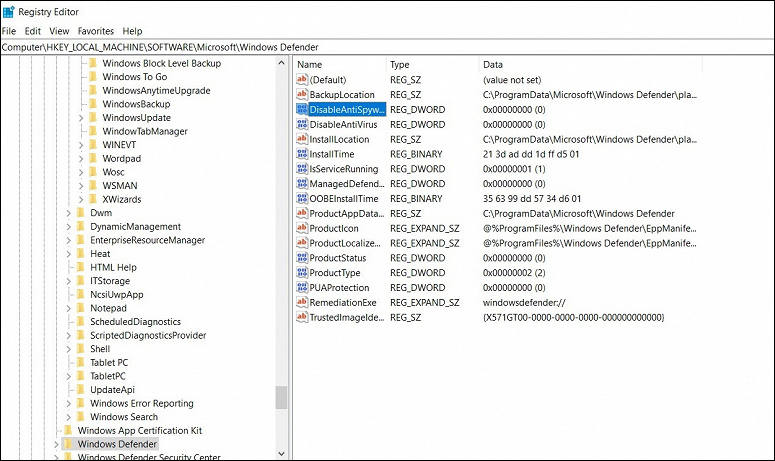The width and height of the screenshot is (775, 461).
Task: Select the ScheduledDiagnostics key
Action: click(135, 321)
